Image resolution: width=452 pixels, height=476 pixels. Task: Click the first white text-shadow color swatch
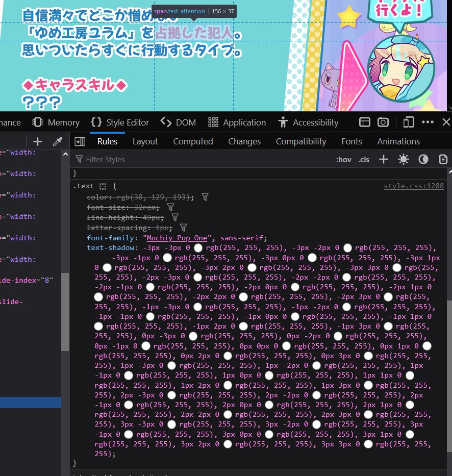pos(198,248)
